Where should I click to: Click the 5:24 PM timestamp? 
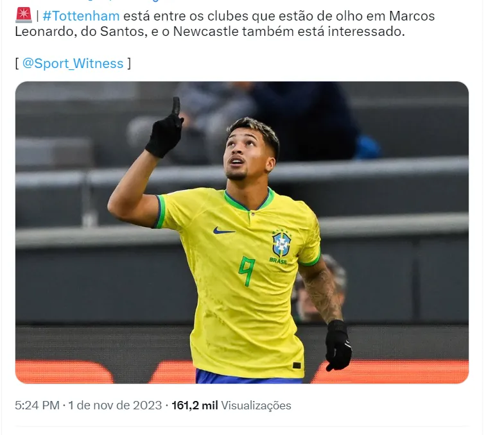click(x=37, y=405)
